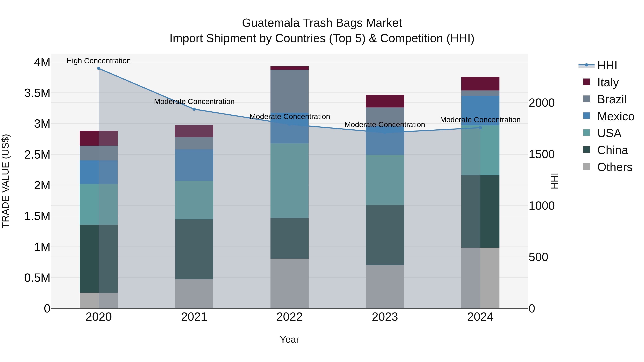This screenshot has width=644, height=362.
Task: Click the 2021 USA bar segment
Action: [194, 200]
